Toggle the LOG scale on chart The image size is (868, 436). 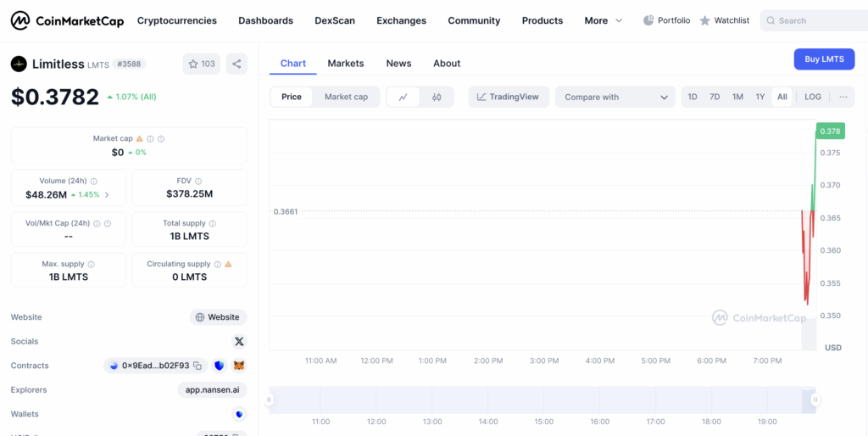812,97
